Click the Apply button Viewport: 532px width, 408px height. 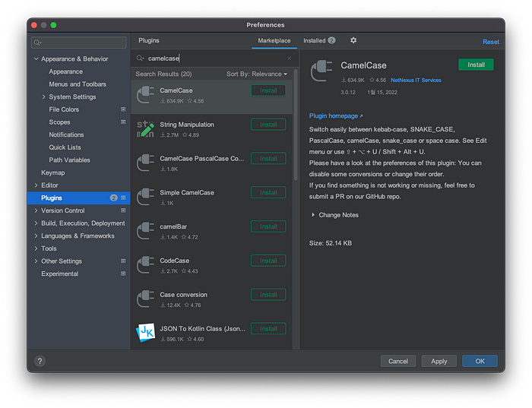(439, 361)
